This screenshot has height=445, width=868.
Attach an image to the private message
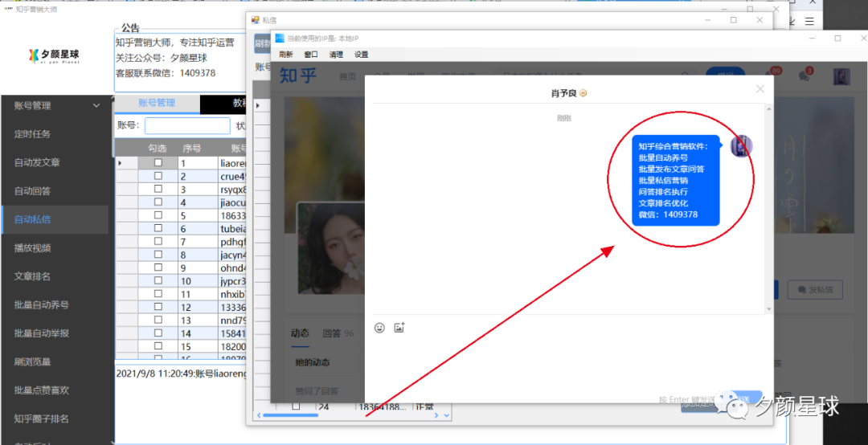point(399,328)
